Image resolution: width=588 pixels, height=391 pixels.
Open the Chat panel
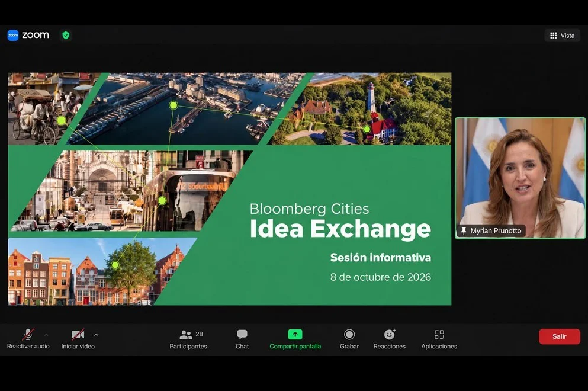(242, 339)
